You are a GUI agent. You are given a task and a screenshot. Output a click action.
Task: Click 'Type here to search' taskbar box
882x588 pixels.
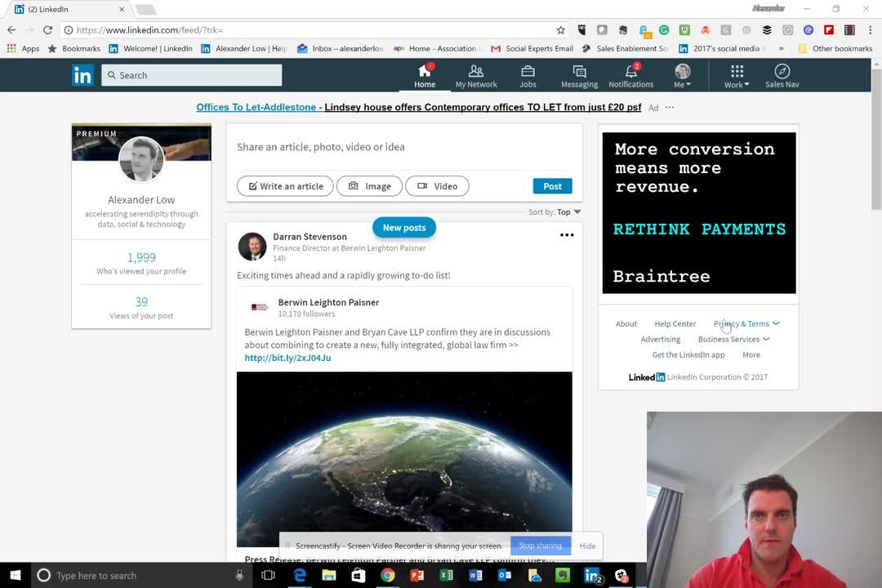(x=140, y=575)
